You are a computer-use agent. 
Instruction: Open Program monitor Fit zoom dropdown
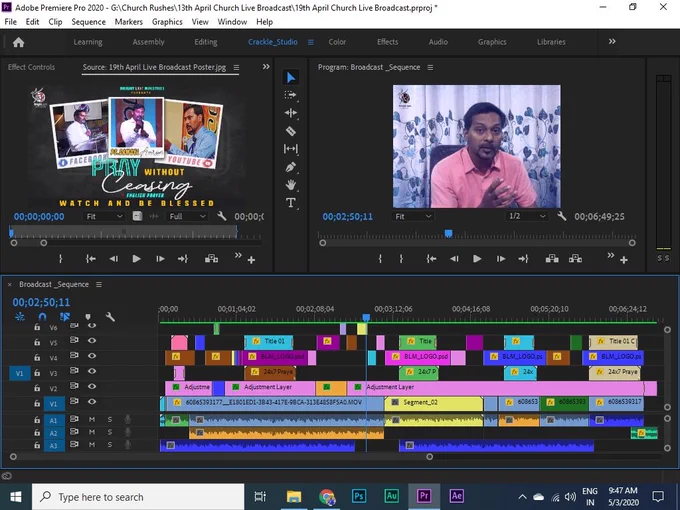(x=413, y=216)
